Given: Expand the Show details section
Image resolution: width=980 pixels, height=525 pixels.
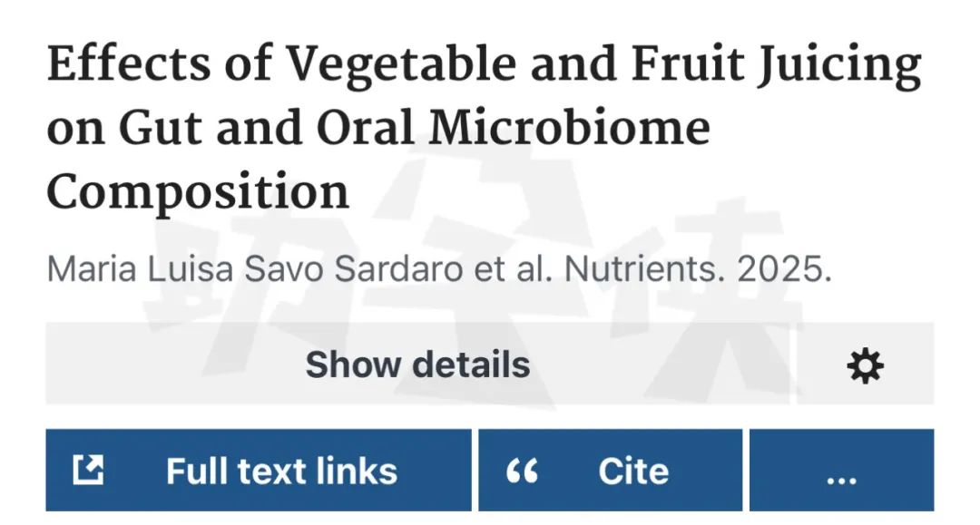Looking at the screenshot, I should pyautogui.click(x=417, y=365).
